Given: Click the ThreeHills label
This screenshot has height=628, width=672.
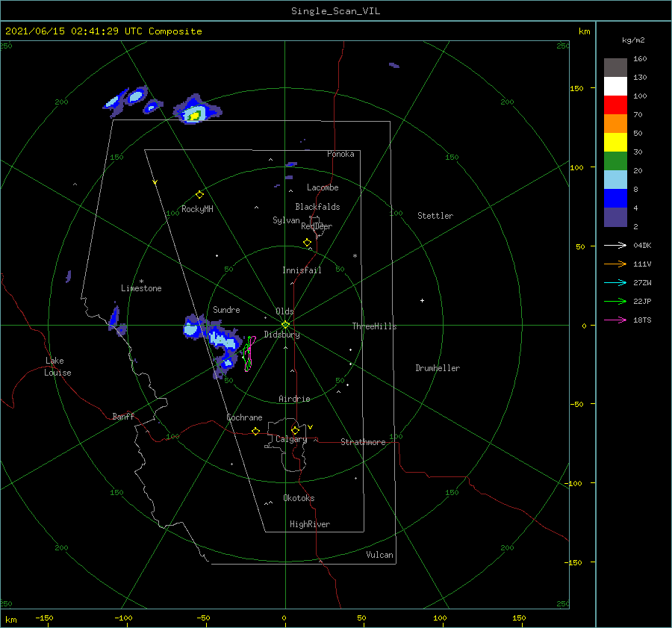Looking at the screenshot, I should (x=374, y=326).
